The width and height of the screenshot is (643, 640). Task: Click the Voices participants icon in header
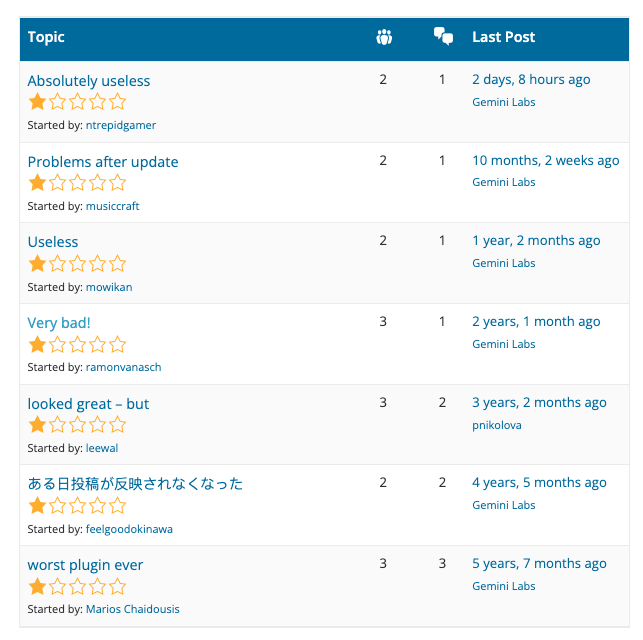point(384,37)
